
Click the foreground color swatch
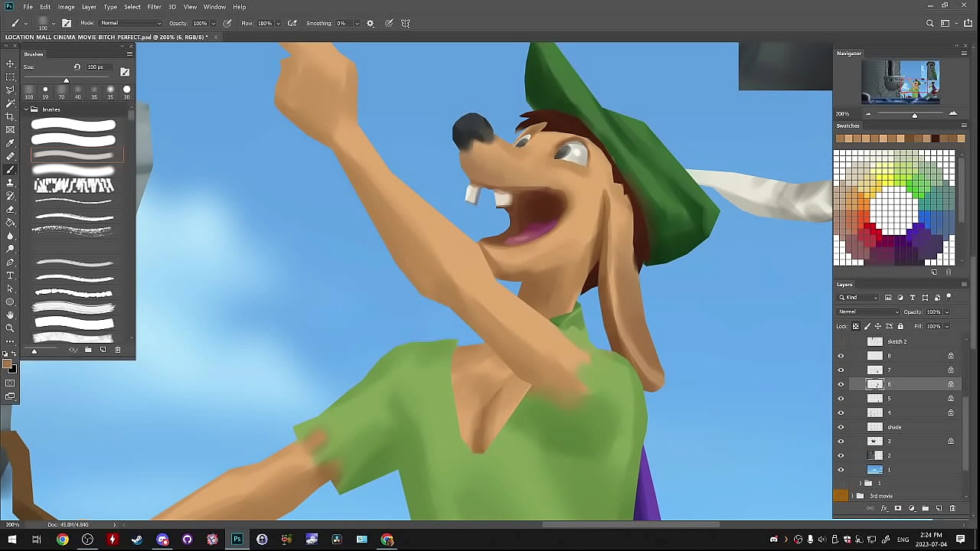click(8, 364)
